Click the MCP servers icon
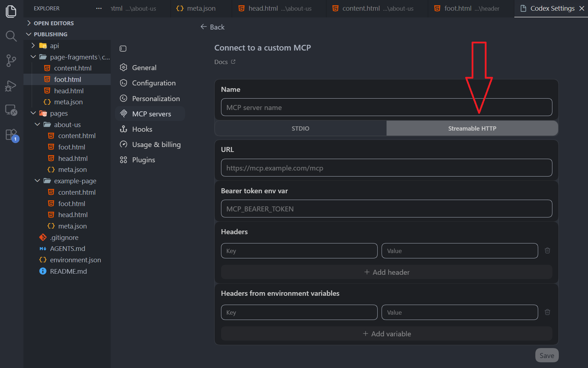 point(124,114)
